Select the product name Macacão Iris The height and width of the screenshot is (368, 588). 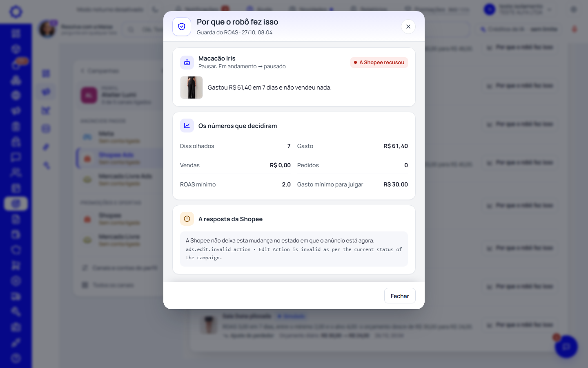coord(217,58)
